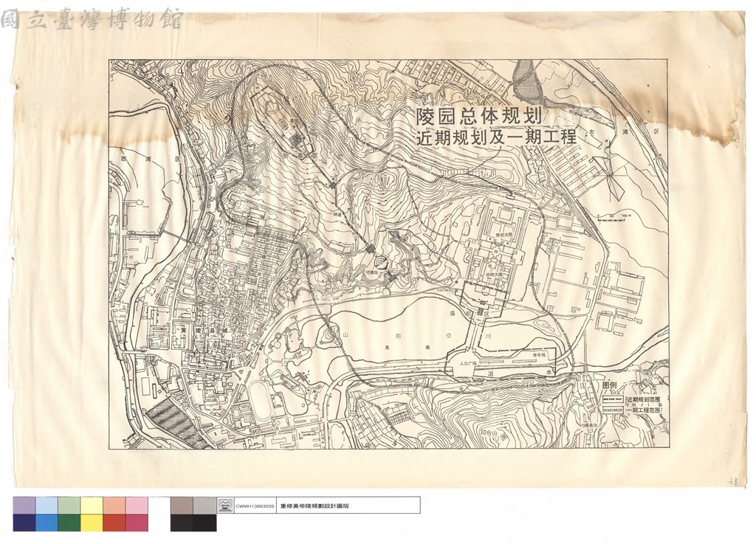This screenshot has width=756, height=544.
Task: Click the hollow-dash 一期工程范围 legend symbol
Action: (x=613, y=410)
